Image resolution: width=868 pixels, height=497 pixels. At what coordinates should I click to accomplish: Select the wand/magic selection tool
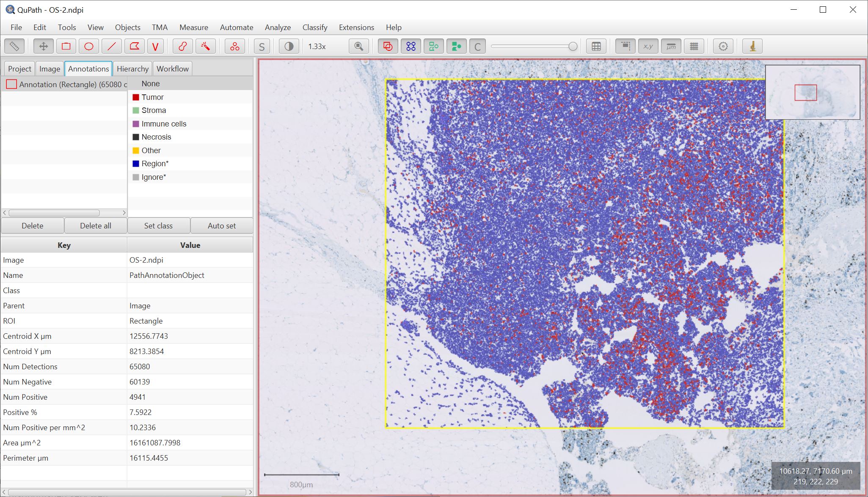tap(204, 46)
